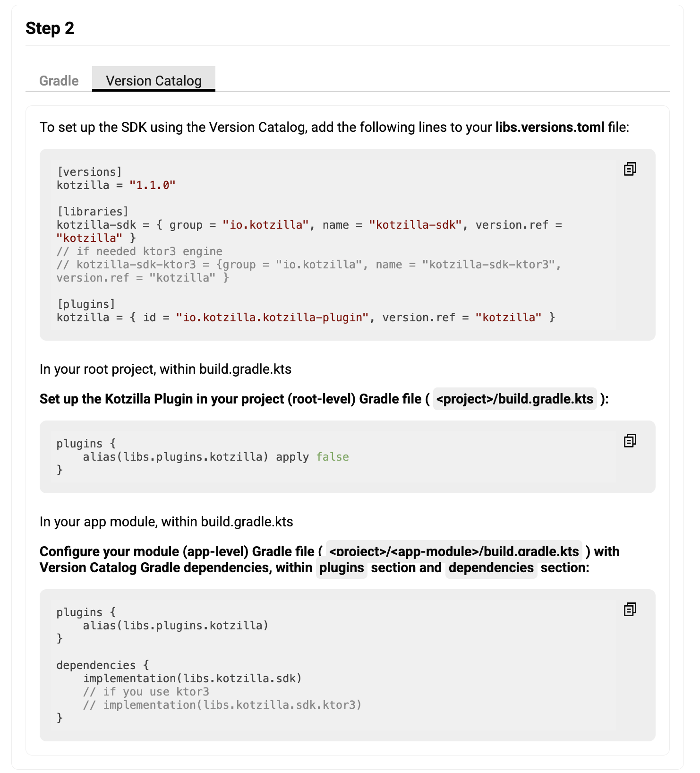700x773 pixels.
Task: Click the commented implementation(libs.kotzilla.sdk.ktor3) line
Action: pyautogui.click(x=222, y=705)
